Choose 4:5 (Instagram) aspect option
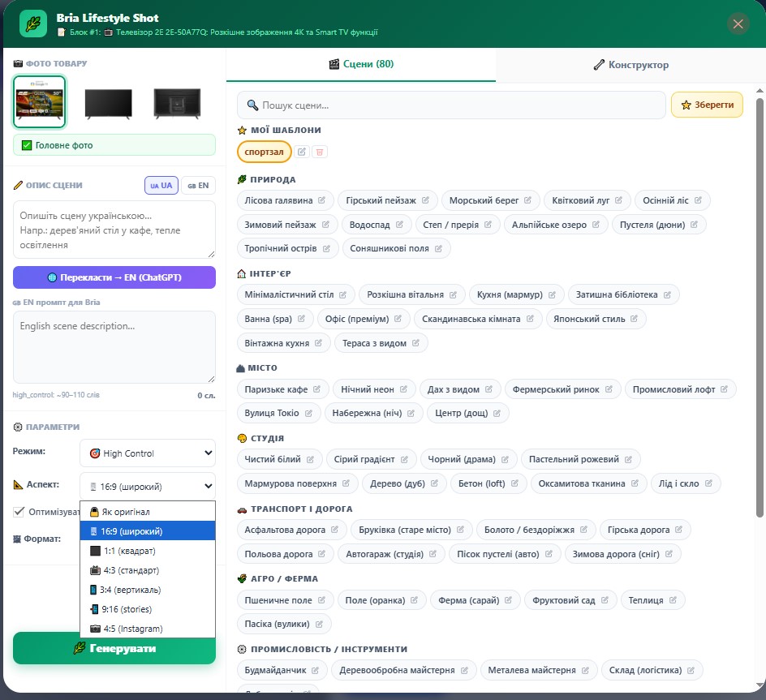766x700 pixels. (x=148, y=629)
